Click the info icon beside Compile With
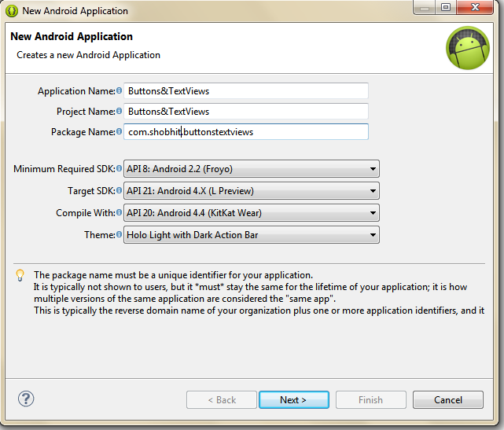The height and width of the screenshot is (430, 504). click(119, 212)
